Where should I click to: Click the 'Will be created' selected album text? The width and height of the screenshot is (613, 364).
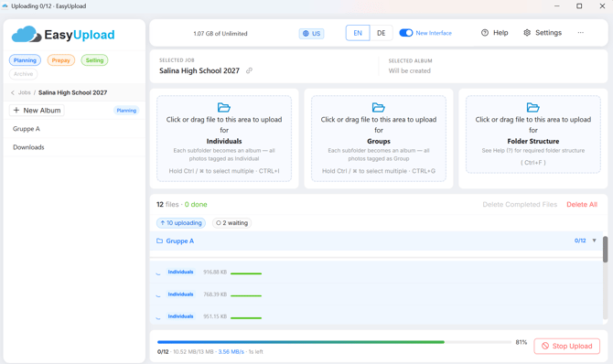409,70
